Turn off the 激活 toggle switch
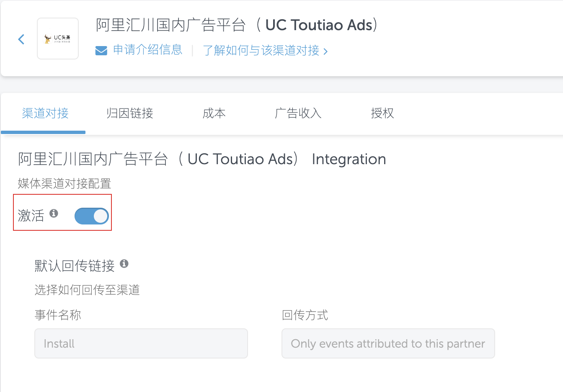 pos(92,216)
